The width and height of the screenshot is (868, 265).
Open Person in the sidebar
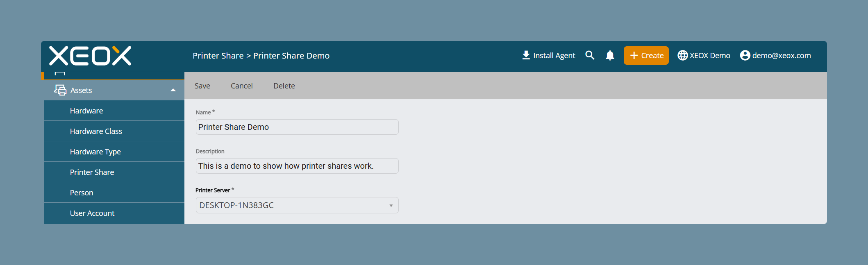(x=114, y=193)
